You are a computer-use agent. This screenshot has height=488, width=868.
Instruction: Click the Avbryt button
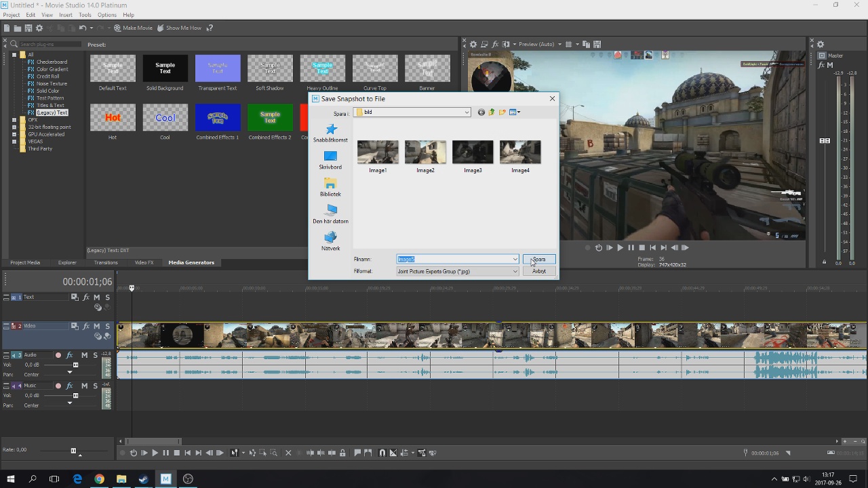(x=539, y=271)
